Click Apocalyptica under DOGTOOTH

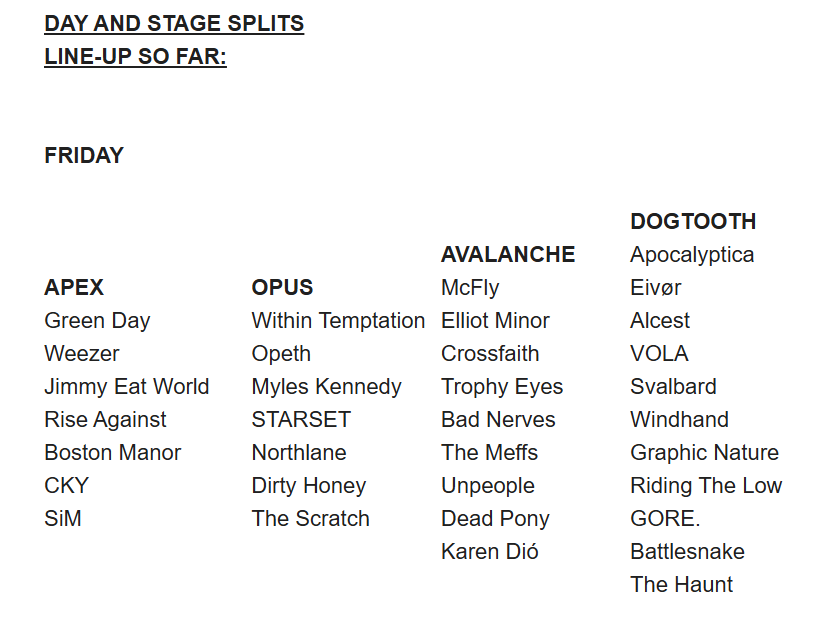(x=692, y=254)
